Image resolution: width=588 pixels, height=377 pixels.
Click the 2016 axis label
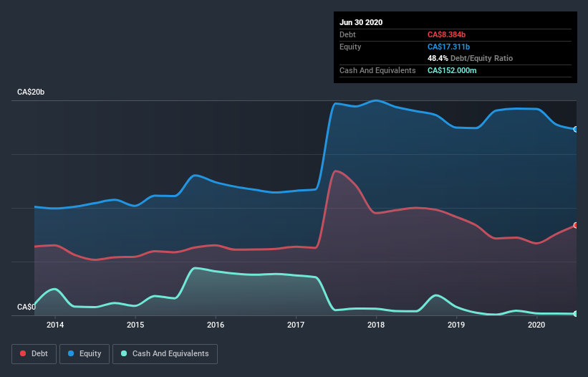216,325
